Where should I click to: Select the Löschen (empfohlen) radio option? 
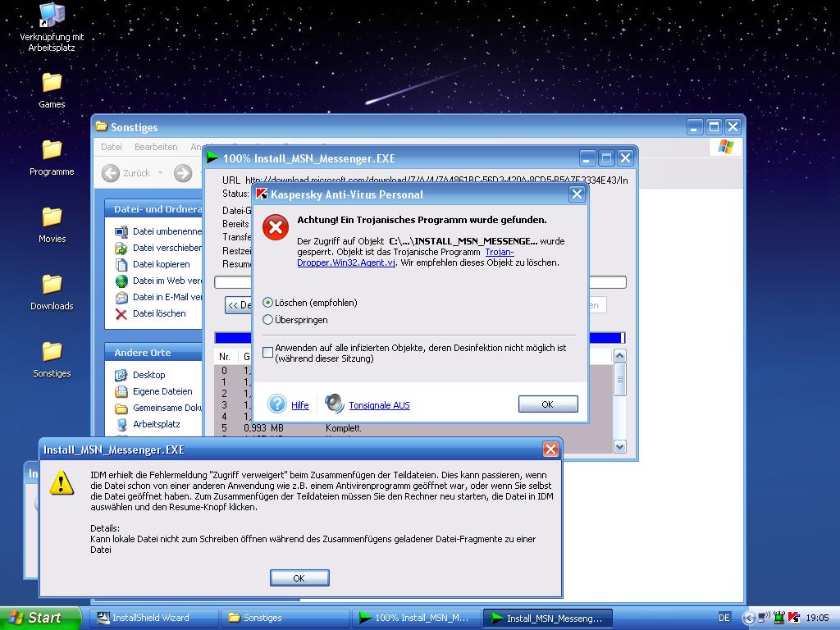268,303
